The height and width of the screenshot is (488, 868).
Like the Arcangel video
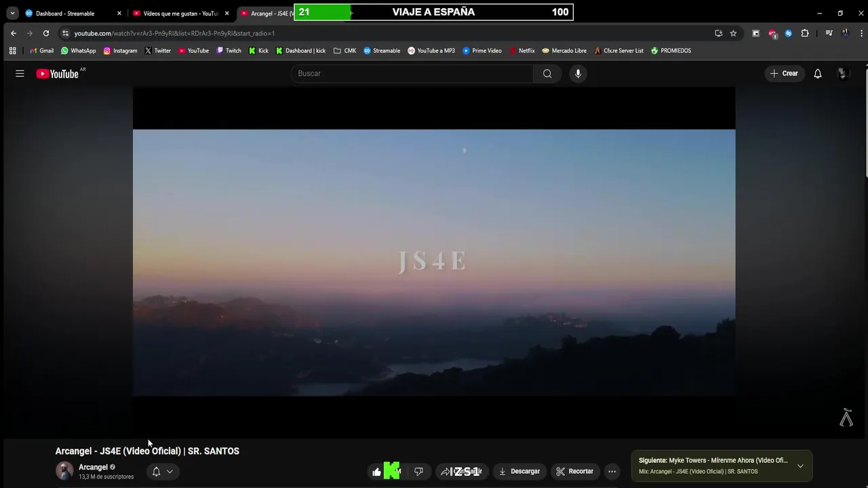click(x=377, y=472)
